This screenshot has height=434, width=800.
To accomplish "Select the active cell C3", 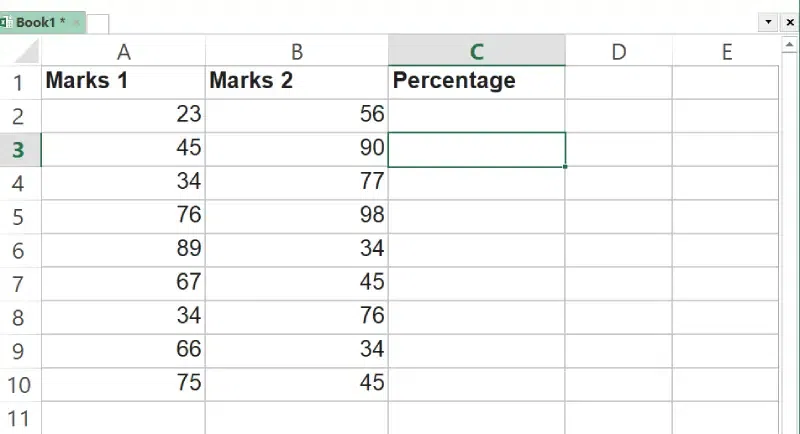I will click(x=476, y=149).
